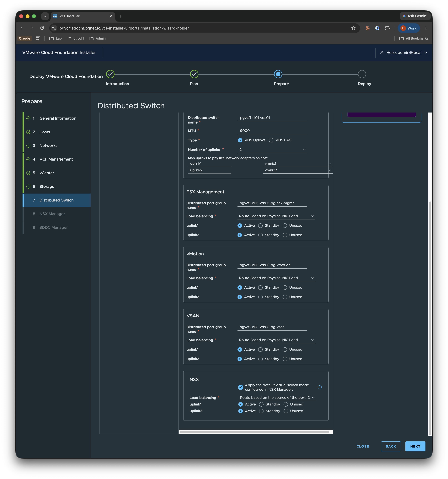Screen dimensions: 448x479
Task: Click the Plan step checkmark circle
Action: click(x=194, y=74)
